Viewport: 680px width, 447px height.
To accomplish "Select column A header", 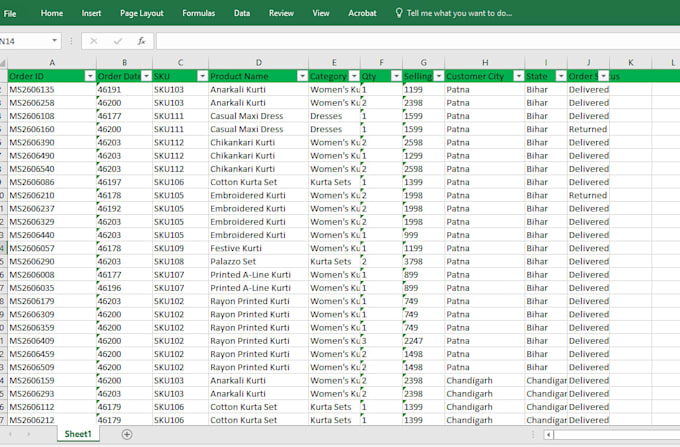I will [x=52, y=63].
